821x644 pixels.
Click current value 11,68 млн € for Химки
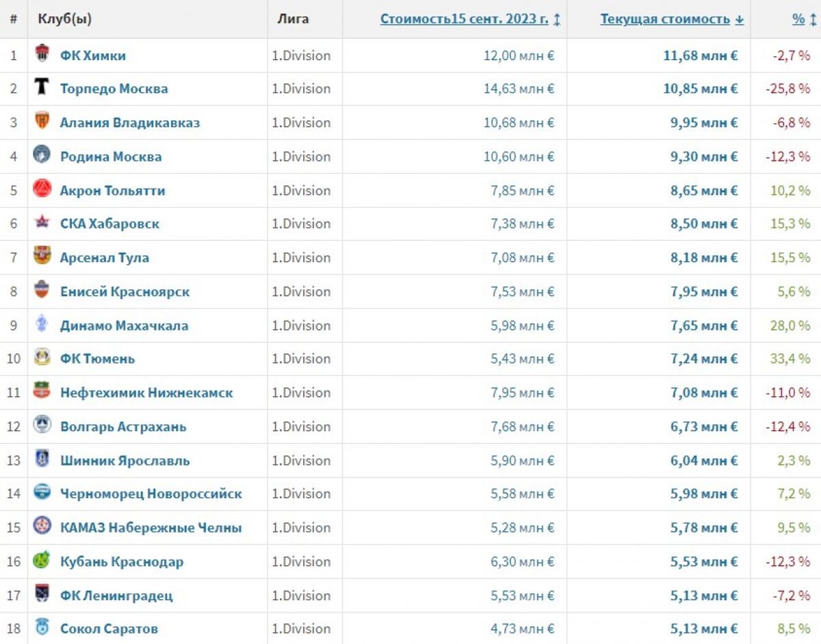point(701,55)
